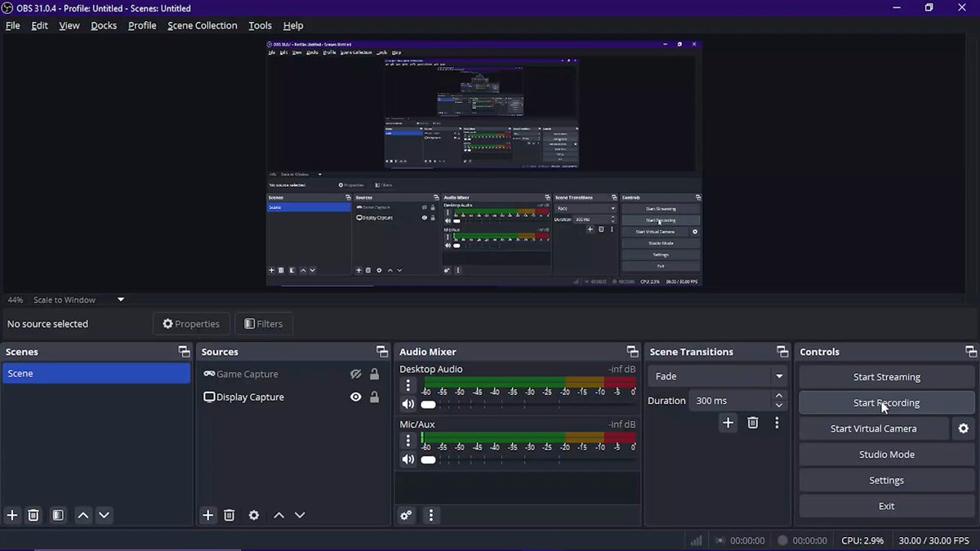Adjust the Mic/Aux volume slider
This screenshot has width=980, height=551.
click(428, 460)
